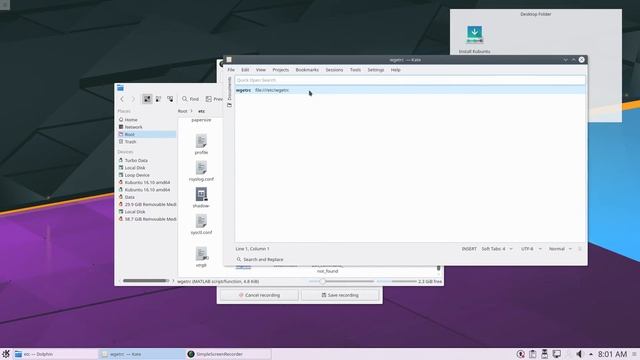Select the sysctl.conf file icon
Image resolution: width=640 pixels, height=360 pixels.
coord(201,221)
